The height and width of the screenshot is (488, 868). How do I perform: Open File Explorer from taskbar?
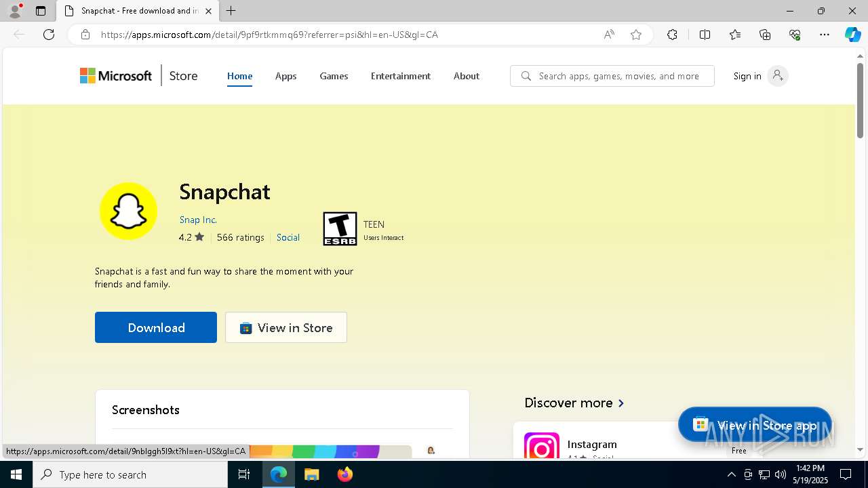[311, 474]
